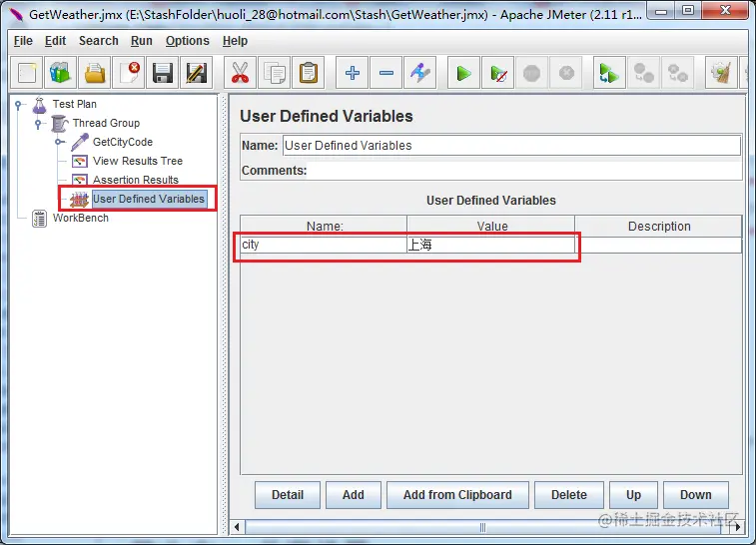This screenshot has height=545, width=756.
Task: Click the Remote Stop All icon
Action: [x=644, y=73]
